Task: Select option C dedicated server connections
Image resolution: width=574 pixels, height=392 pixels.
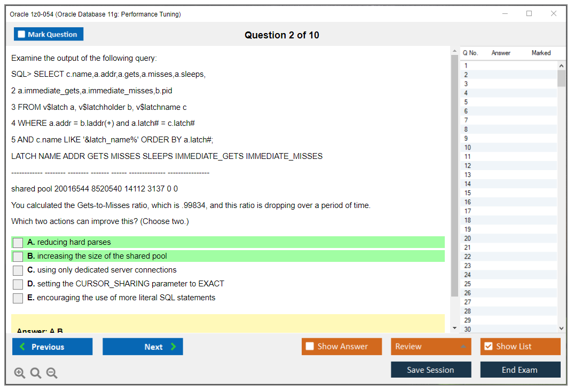Action: (x=18, y=270)
